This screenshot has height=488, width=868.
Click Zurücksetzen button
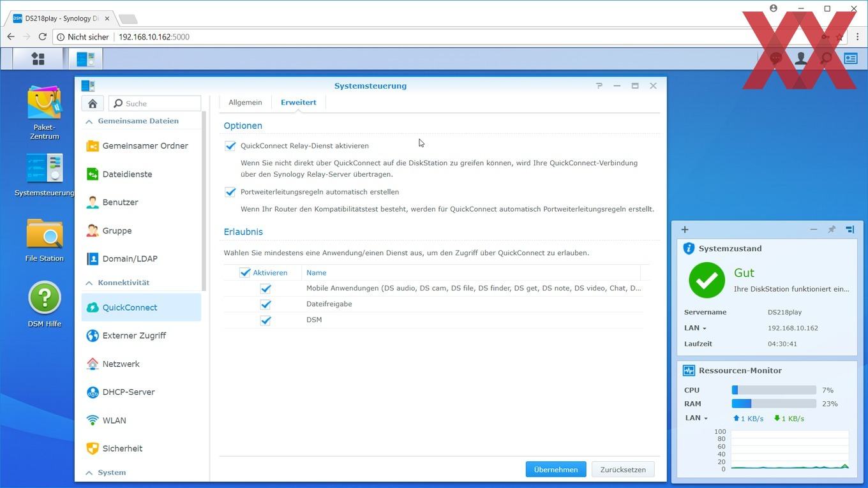click(x=623, y=470)
